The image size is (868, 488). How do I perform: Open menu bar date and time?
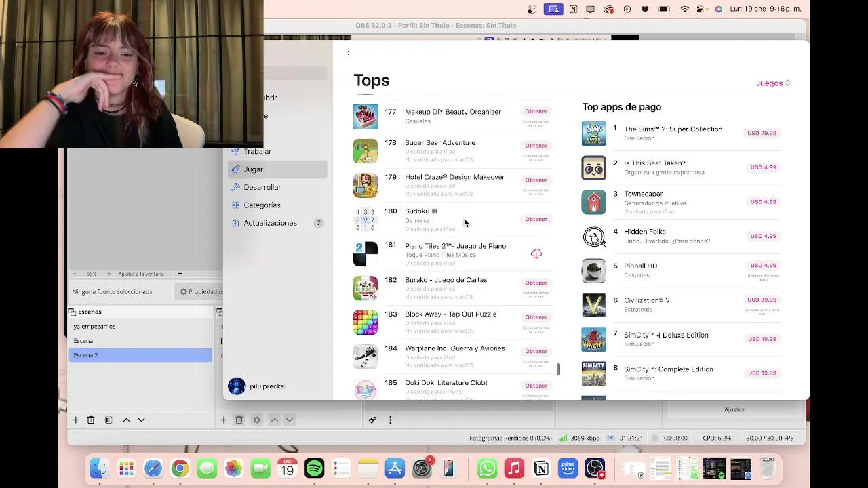(x=766, y=9)
